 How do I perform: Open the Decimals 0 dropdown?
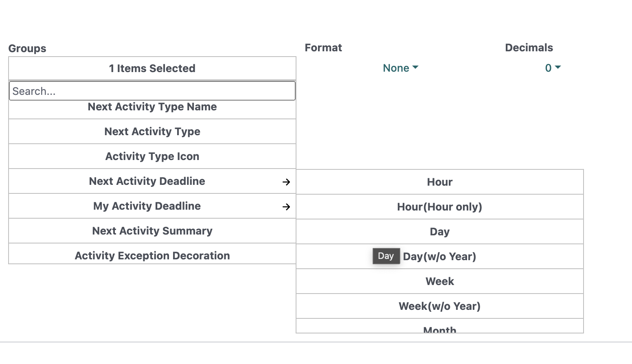pyautogui.click(x=553, y=68)
